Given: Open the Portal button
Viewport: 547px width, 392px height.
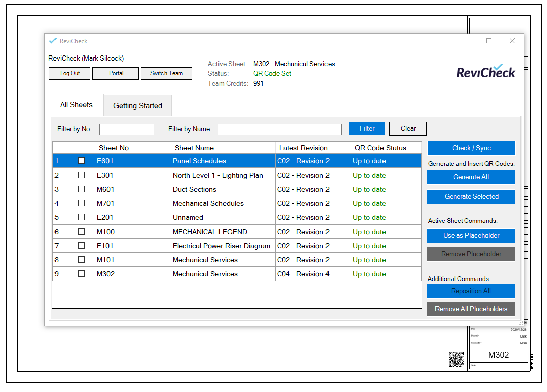Looking at the screenshot, I should [x=116, y=73].
